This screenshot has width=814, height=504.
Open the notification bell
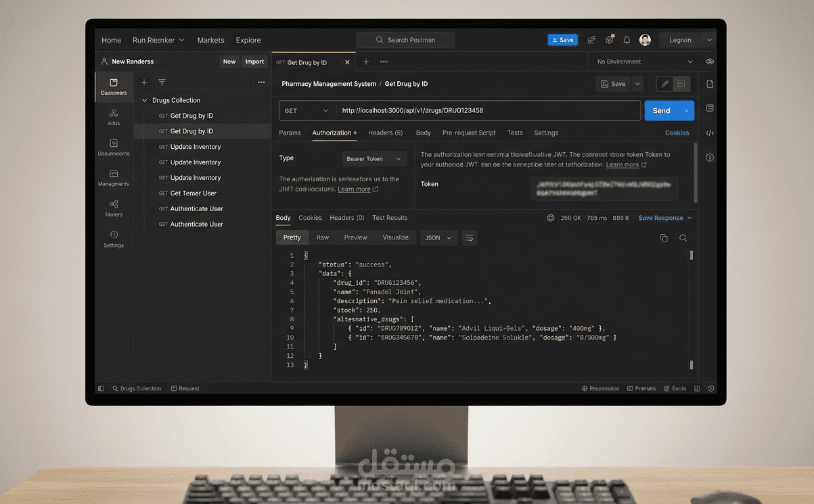[x=627, y=39]
